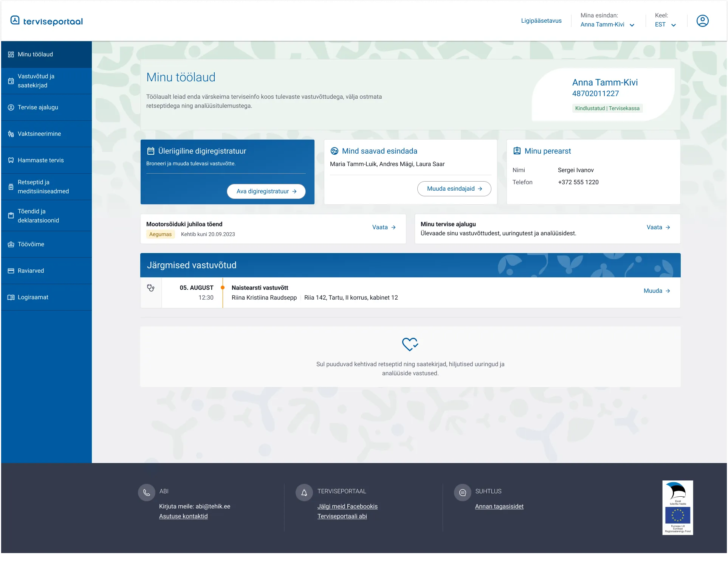Open Tõendid ja deklaratsioonid menu item

tap(46, 216)
